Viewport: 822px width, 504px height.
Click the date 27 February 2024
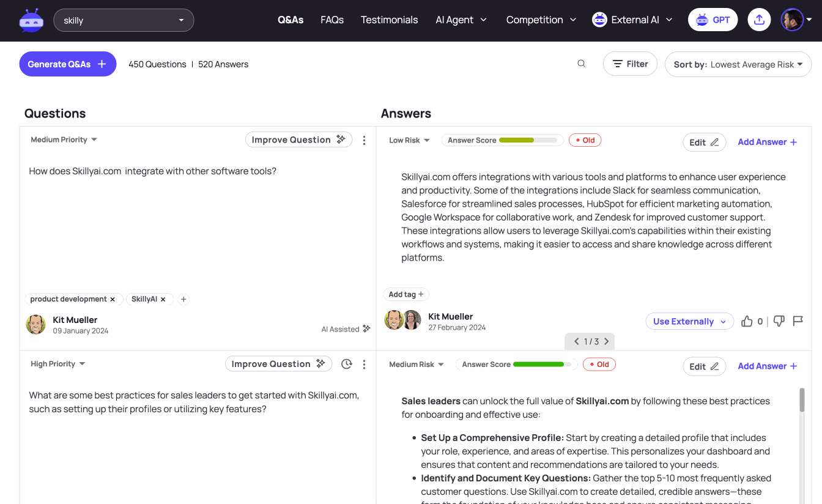[x=457, y=328]
